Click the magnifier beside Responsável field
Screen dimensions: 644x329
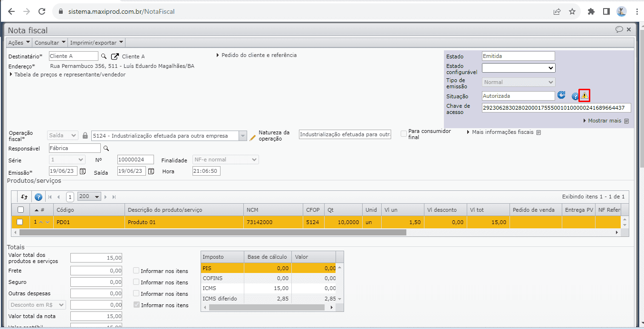(x=106, y=149)
